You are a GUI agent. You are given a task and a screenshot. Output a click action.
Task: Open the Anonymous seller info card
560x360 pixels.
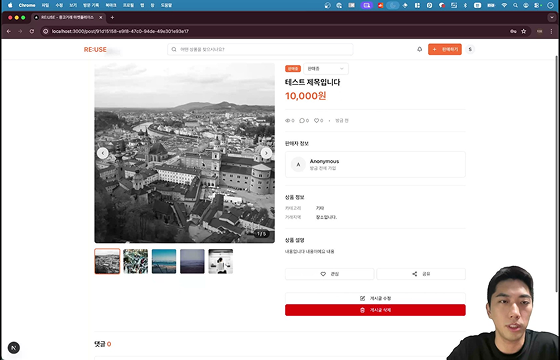coord(375,164)
